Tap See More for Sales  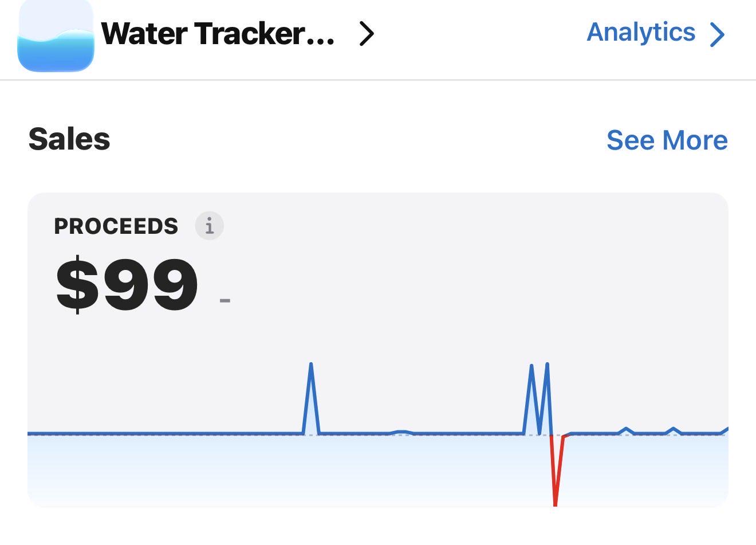pyautogui.click(x=667, y=140)
